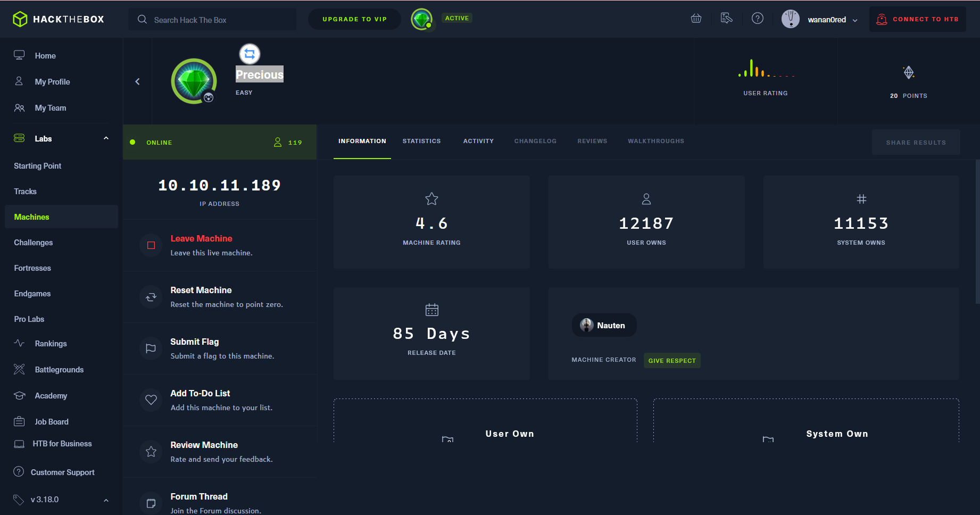Open the Reviews tab
Image resolution: width=980 pixels, height=515 pixels.
pos(592,141)
